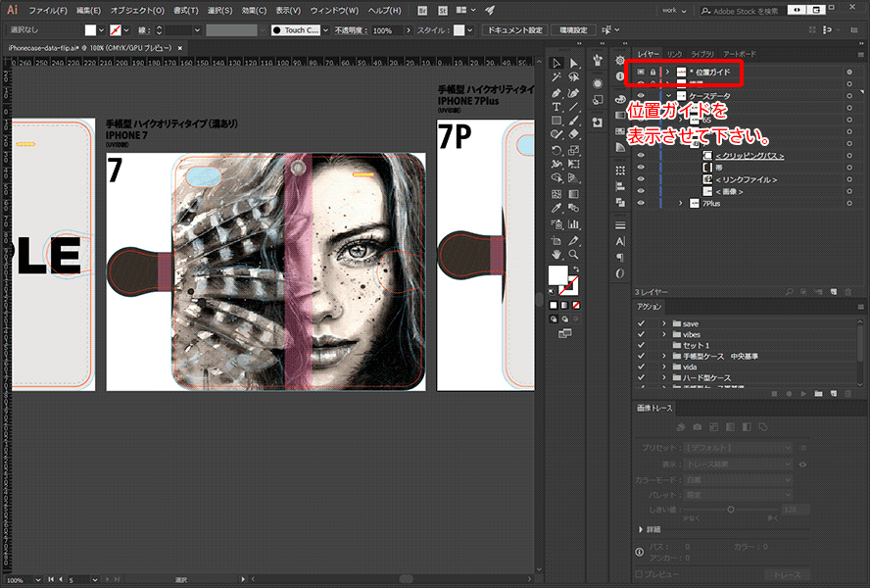Expand the vibes action folder
This screenshot has width=870, height=588.
[x=663, y=334]
